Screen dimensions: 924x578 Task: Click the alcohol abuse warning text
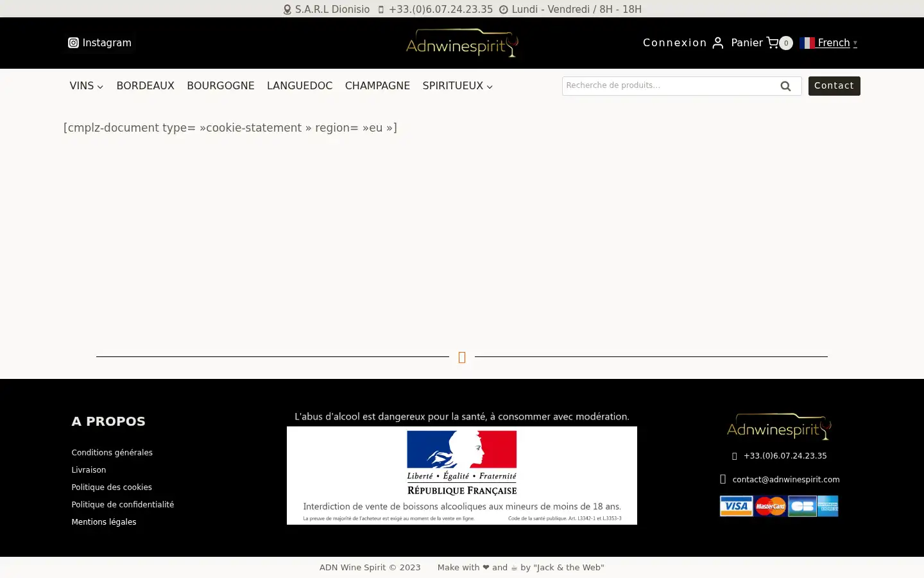[462, 417]
